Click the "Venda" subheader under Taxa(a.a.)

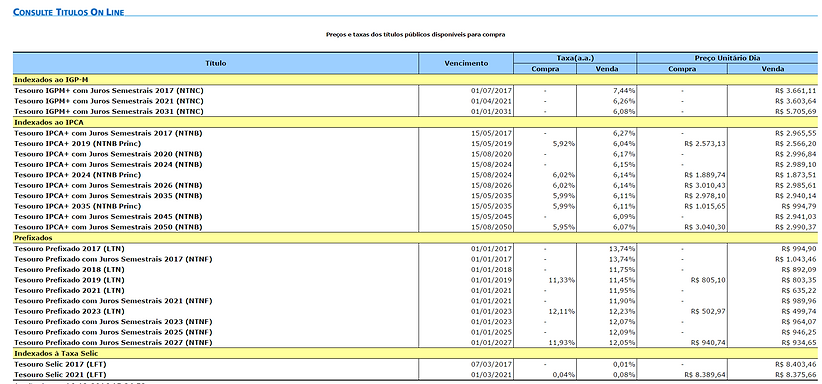click(607, 69)
